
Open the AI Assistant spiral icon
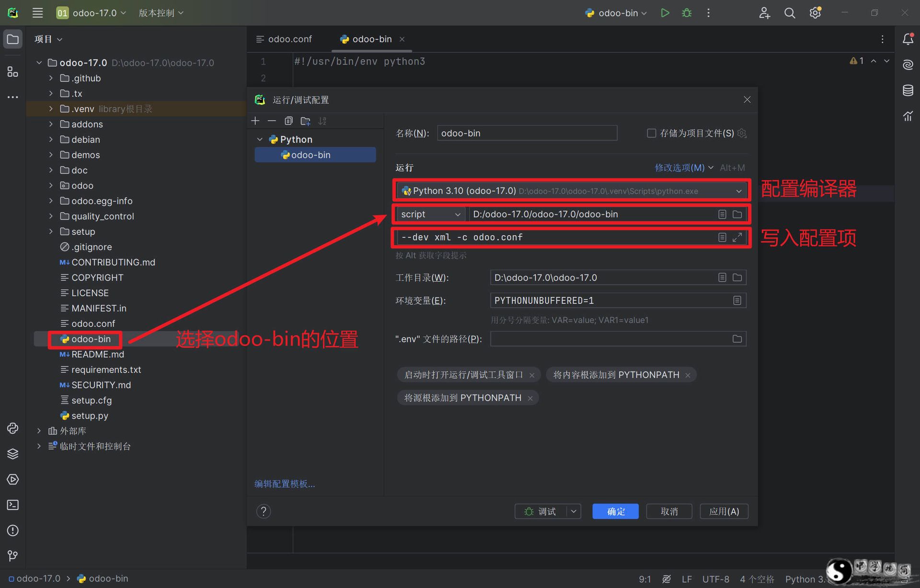[x=908, y=64]
